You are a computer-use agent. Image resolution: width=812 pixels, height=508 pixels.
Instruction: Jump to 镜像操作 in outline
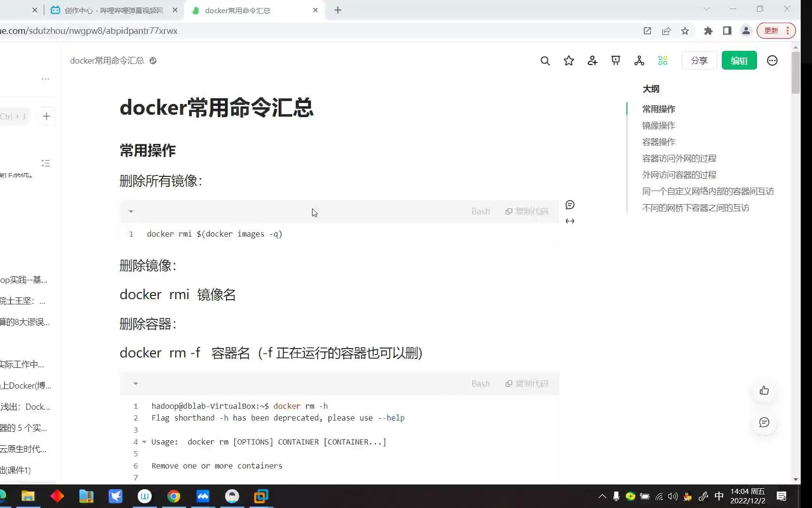pyautogui.click(x=658, y=126)
